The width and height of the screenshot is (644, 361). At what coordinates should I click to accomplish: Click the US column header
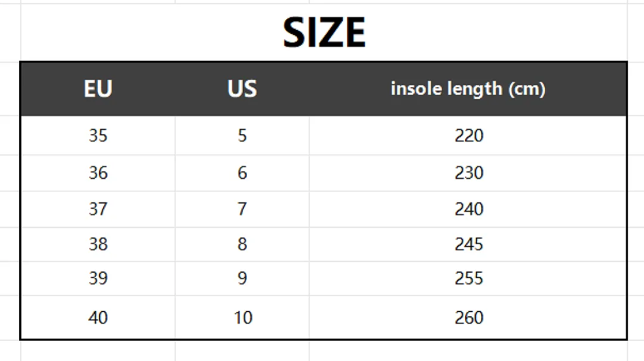(x=242, y=89)
